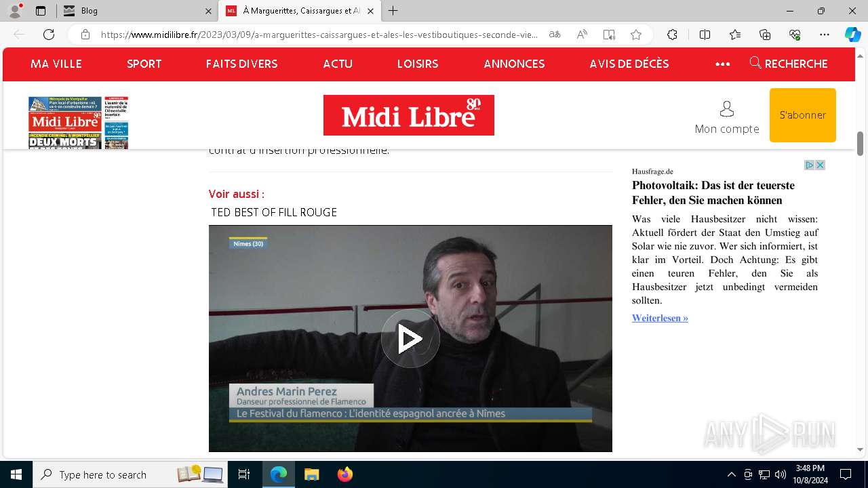Activate Read aloud icon
Screen dimensions: 868x488
click(x=582, y=35)
